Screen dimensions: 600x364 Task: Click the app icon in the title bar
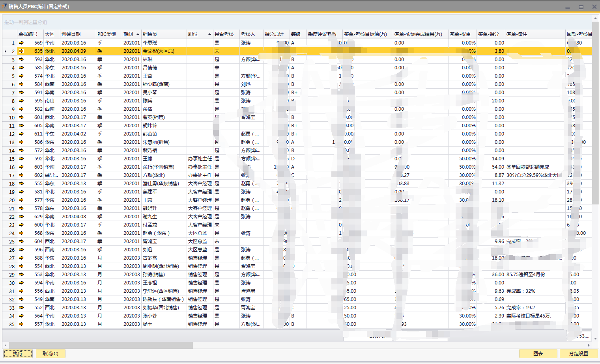(4, 6)
